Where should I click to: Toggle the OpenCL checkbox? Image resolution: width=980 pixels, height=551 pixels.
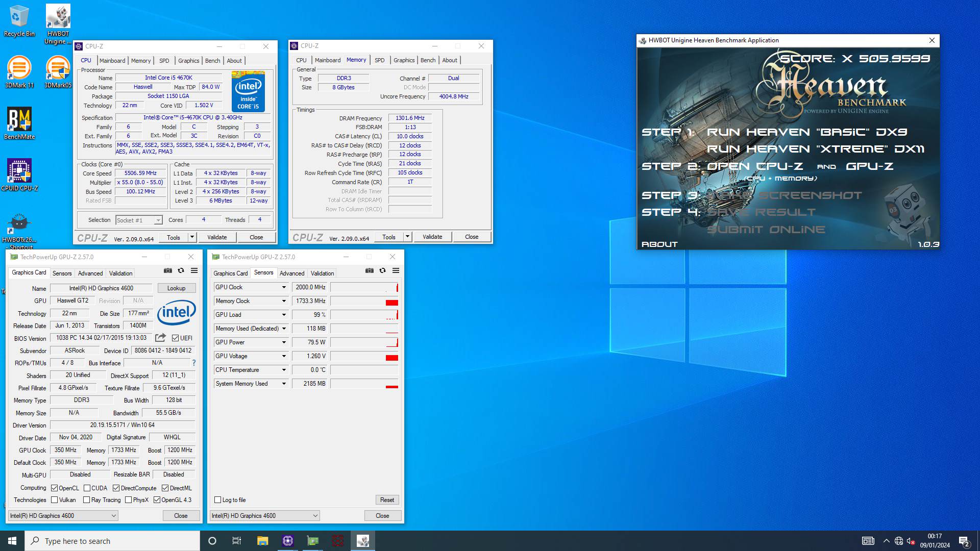pyautogui.click(x=55, y=488)
